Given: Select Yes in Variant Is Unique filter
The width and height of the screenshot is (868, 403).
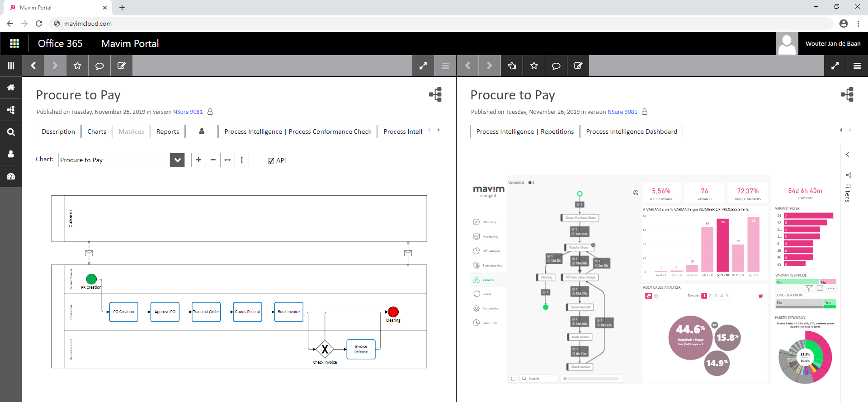Looking at the screenshot, I should tap(797, 281).
